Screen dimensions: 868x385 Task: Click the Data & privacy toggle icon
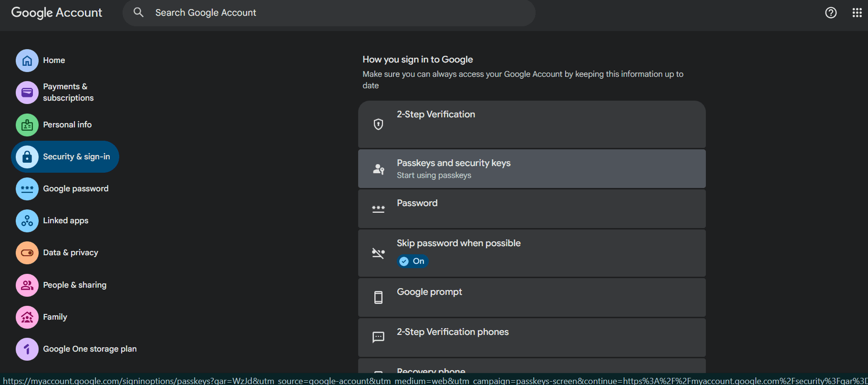click(x=27, y=253)
